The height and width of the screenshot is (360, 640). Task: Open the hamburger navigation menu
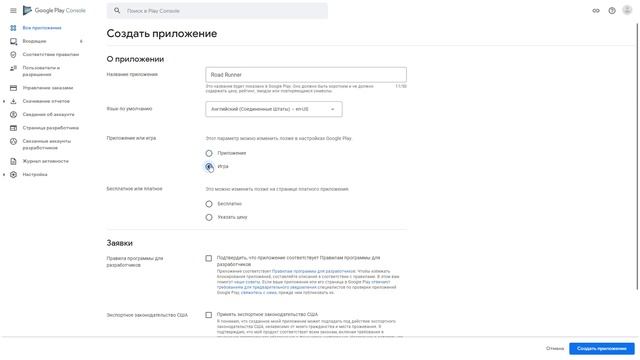[13, 11]
